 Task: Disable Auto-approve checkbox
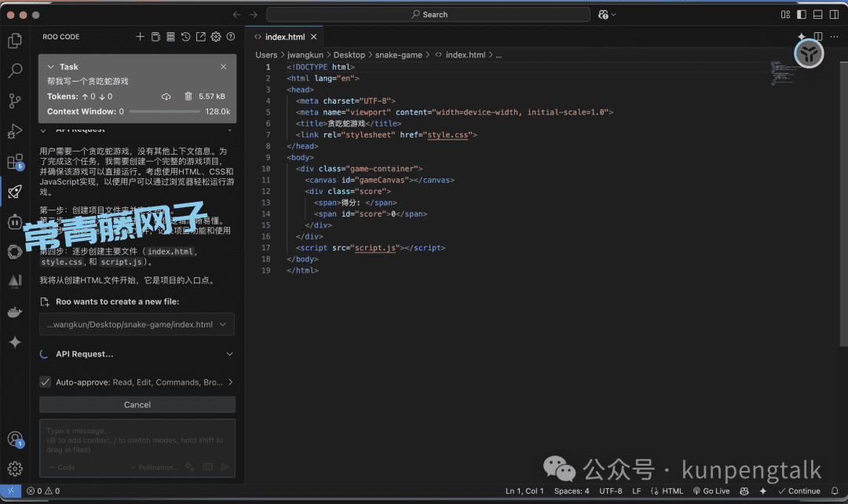click(x=45, y=382)
